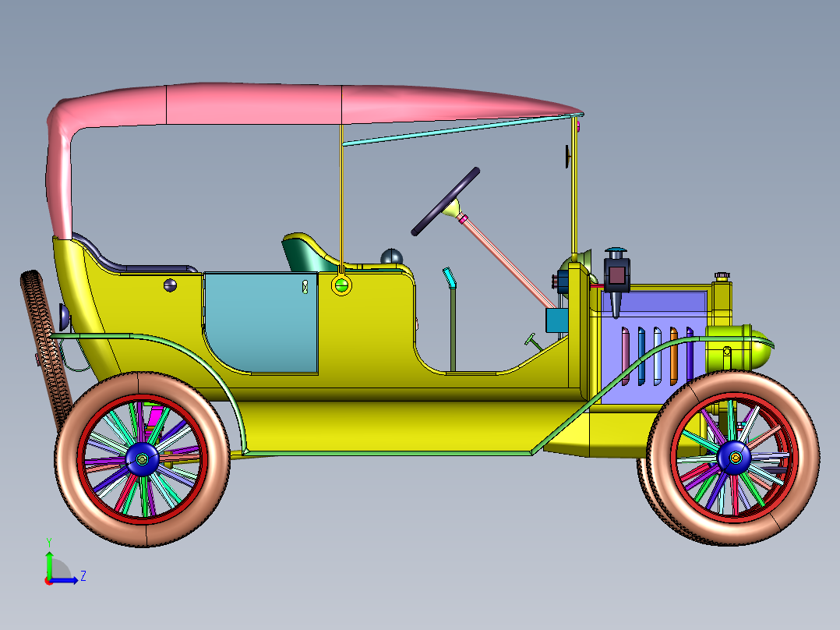Viewport: 840px width, 630px height.
Task: Select the hand brake lever's cyan grip
Action: pyautogui.click(x=449, y=278)
